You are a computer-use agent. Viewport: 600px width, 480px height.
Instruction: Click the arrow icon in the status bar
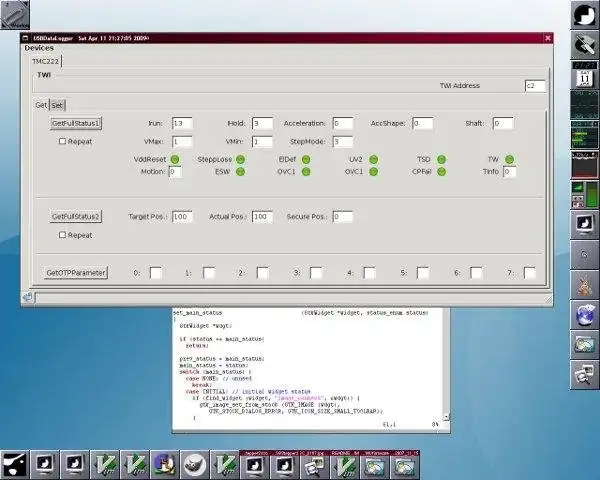pyautogui.click(x=28, y=297)
